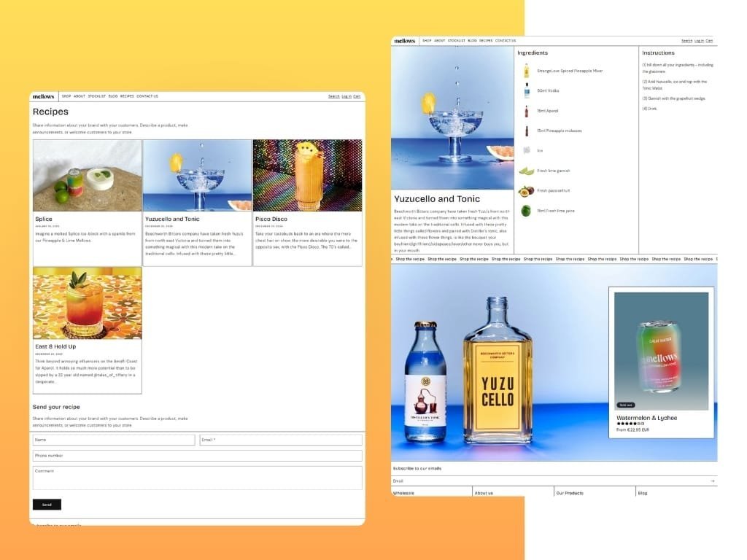Screen dimensions: 747x560
Task: Focus the Comment text area
Action: pyautogui.click(x=197, y=478)
